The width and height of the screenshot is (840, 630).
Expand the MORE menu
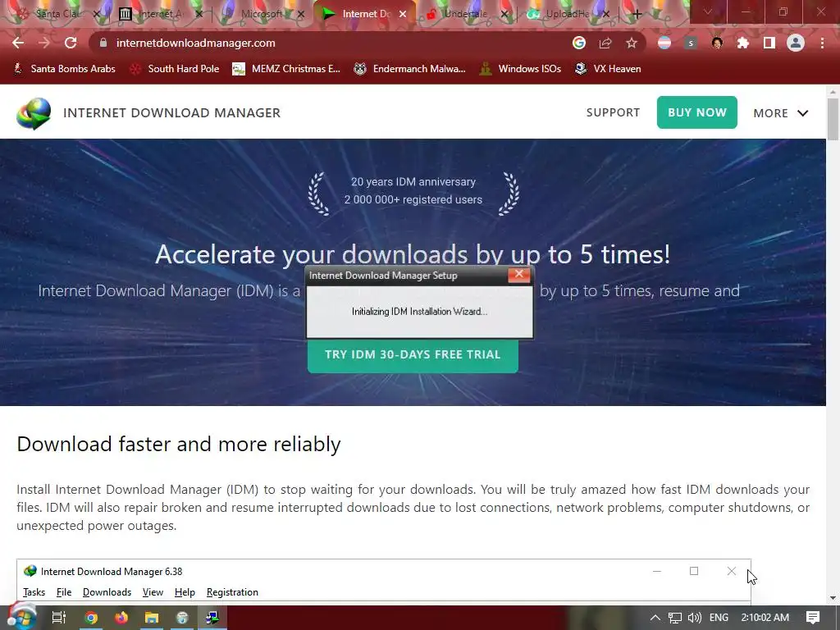click(x=781, y=113)
